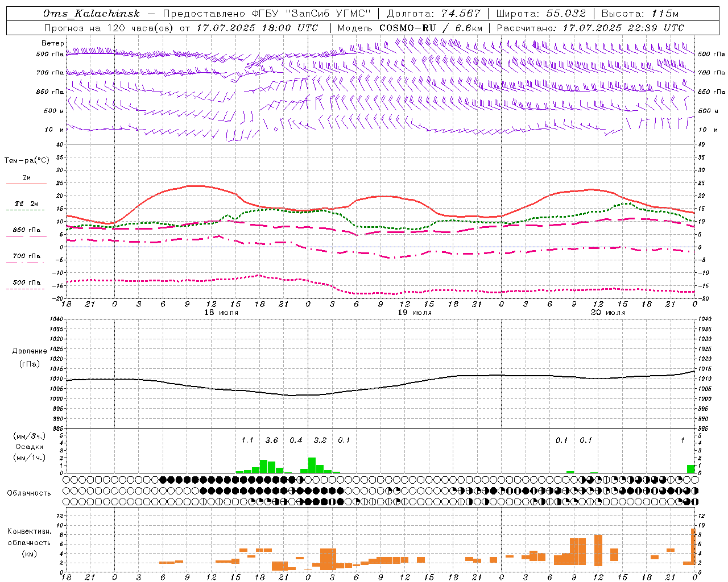The width and height of the screenshot is (728, 582).
Task: Click the 20 июля date label
Action: pos(608,313)
